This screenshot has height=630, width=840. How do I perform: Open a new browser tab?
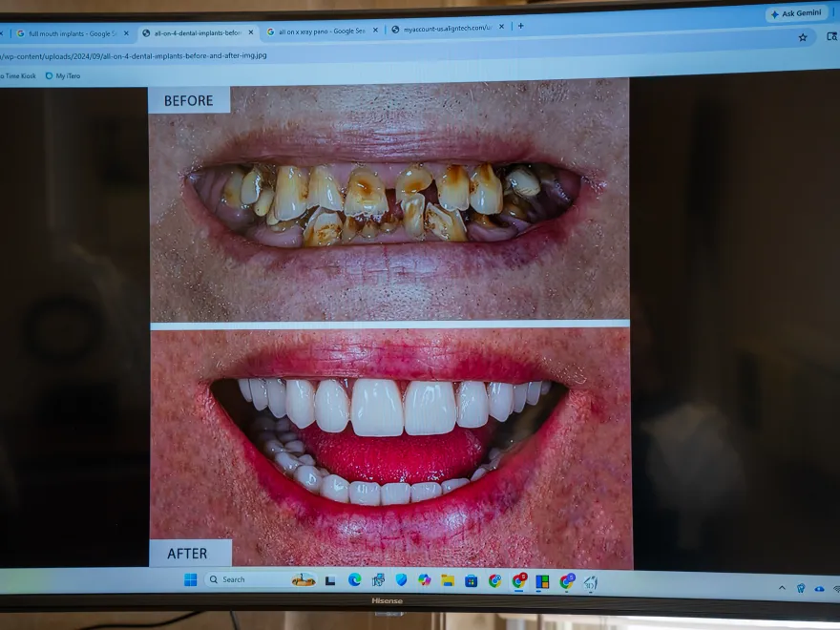tap(521, 26)
